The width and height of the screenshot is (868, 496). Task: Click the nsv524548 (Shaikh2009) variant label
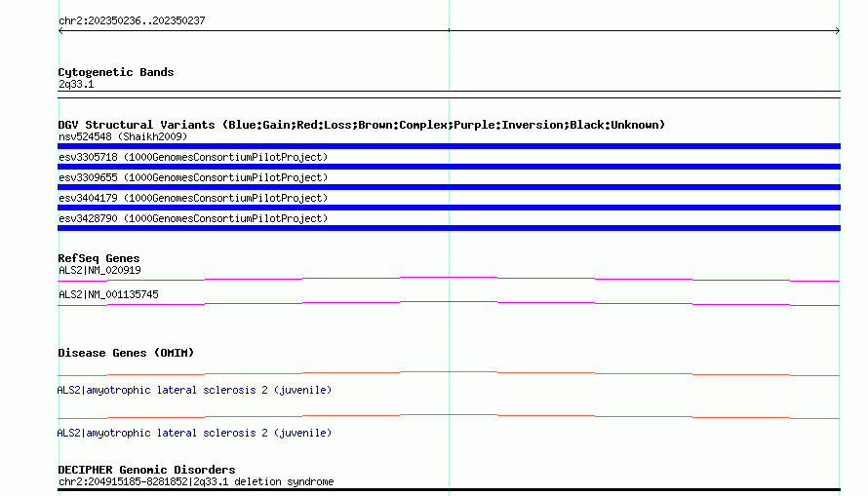pyautogui.click(x=123, y=136)
